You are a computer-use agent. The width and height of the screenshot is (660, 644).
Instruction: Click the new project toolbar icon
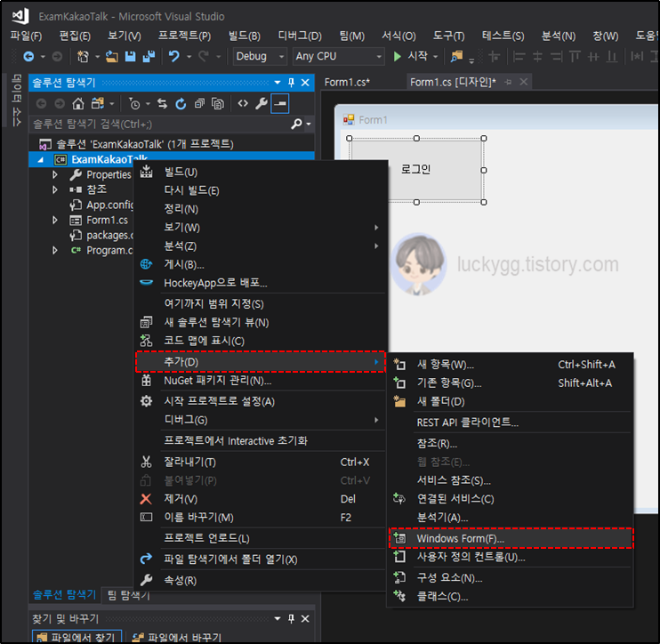pyautogui.click(x=83, y=56)
